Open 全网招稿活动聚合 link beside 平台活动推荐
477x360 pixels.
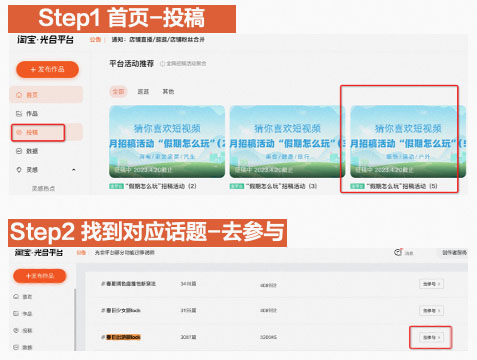[x=183, y=63]
